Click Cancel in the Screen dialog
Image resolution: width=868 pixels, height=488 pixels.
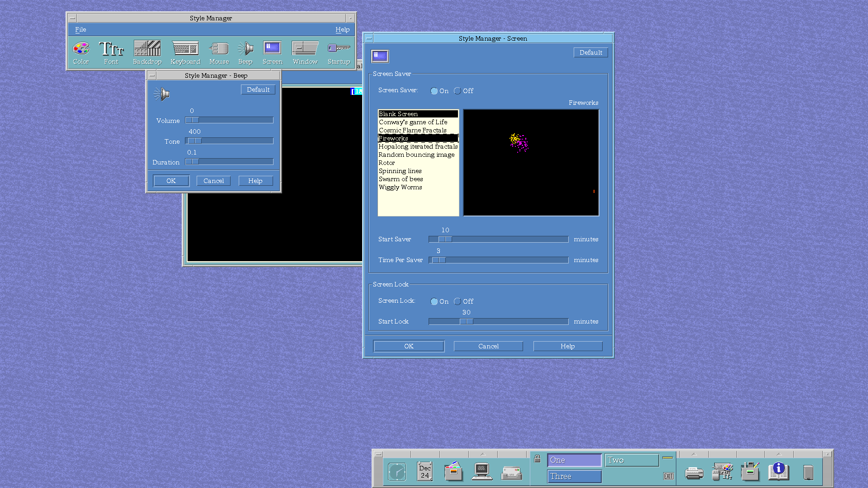point(488,346)
